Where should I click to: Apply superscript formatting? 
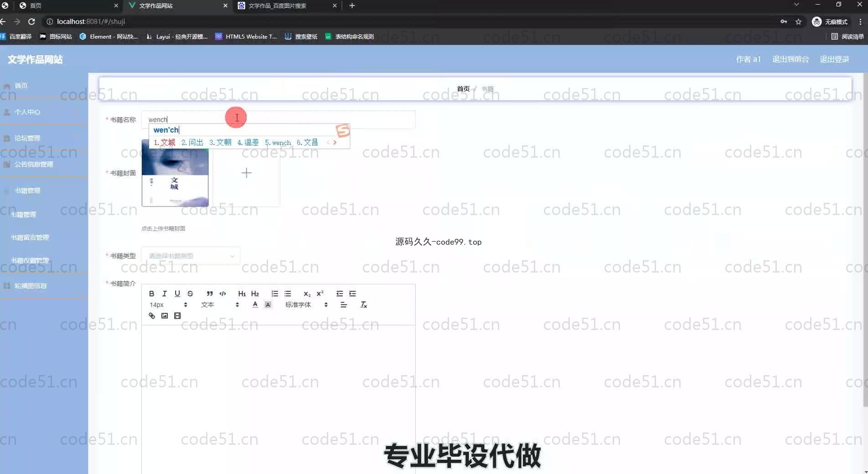tap(320, 294)
